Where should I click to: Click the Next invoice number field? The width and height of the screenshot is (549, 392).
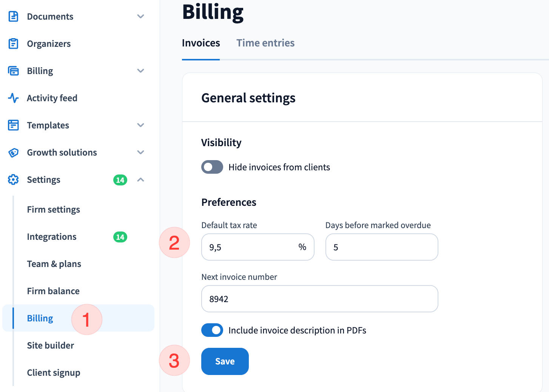coord(319,299)
